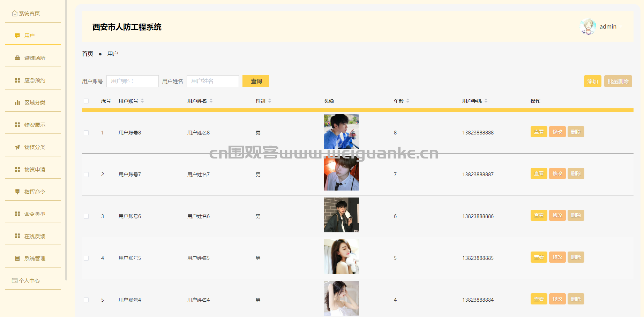The width and height of the screenshot is (644, 317).
Task: Click the chat icon next to 用户
Action: [17, 36]
